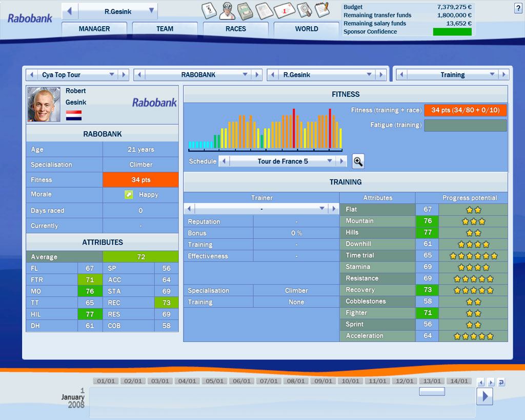Click the return-to-today arrow on timeline
This screenshot has height=420, width=525.
pyautogui.click(x=501, y=382)
